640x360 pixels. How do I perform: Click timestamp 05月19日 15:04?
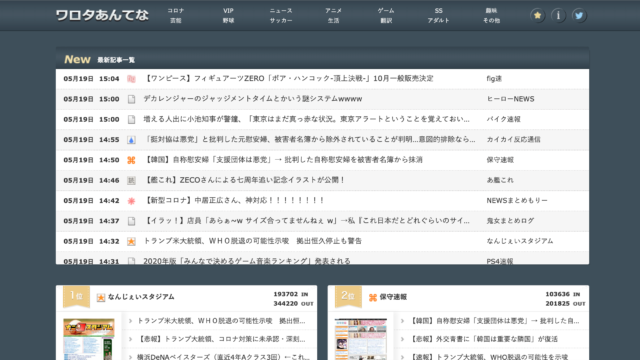[91, 79]
